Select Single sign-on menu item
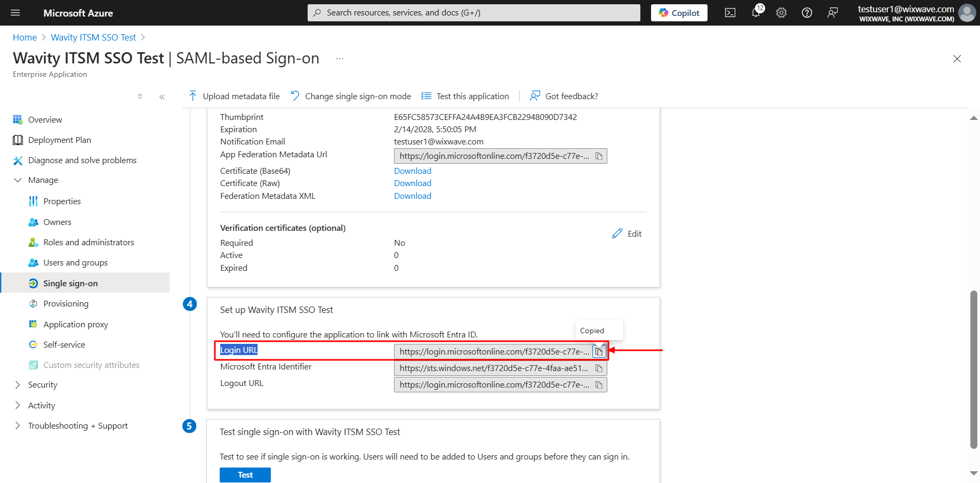Viewport: 980px width, 483px height. point(85,283)
